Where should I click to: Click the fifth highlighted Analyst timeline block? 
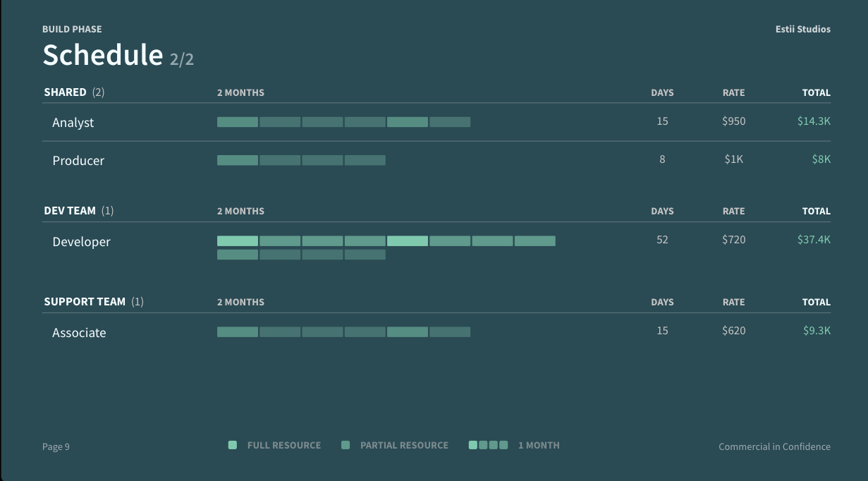(408, 122)
